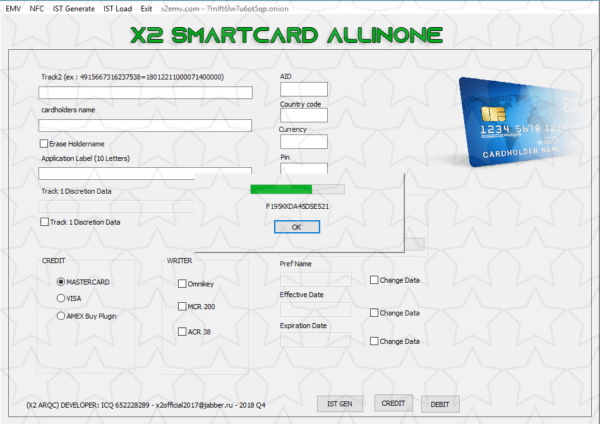
Task: Click the X2 Smartcard Allinone title logo
Action: tap(287, 35)
